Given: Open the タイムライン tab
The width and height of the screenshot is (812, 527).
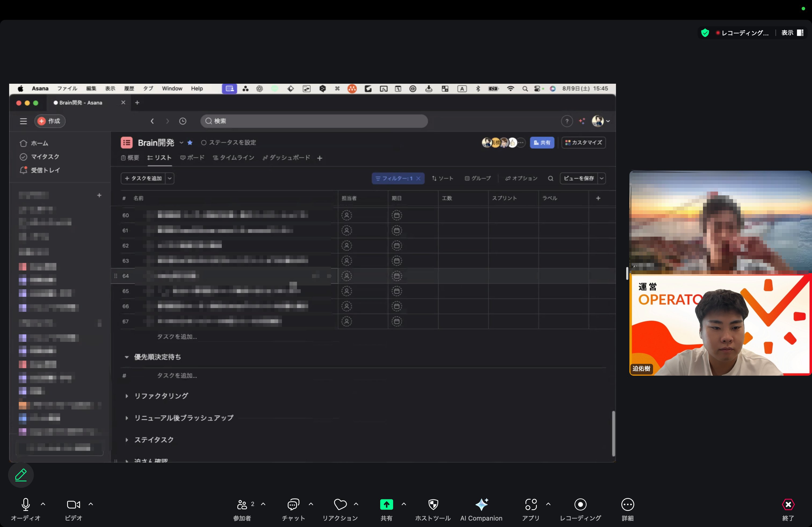Looking at the screenshot, I should pyautogui.click(x=234, y=158).
